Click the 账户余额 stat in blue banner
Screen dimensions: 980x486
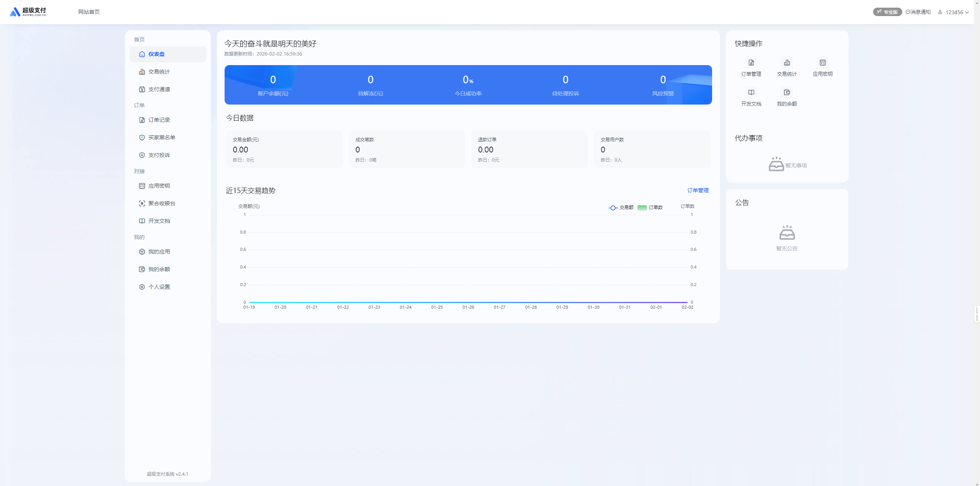[x=273, y=85]
